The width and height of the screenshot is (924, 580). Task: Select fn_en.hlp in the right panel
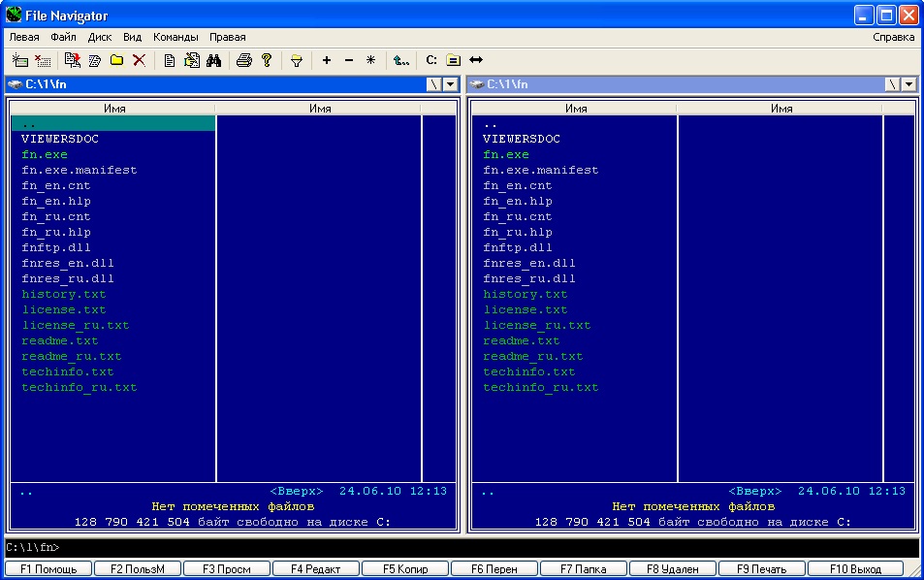(x=518, y=201)
